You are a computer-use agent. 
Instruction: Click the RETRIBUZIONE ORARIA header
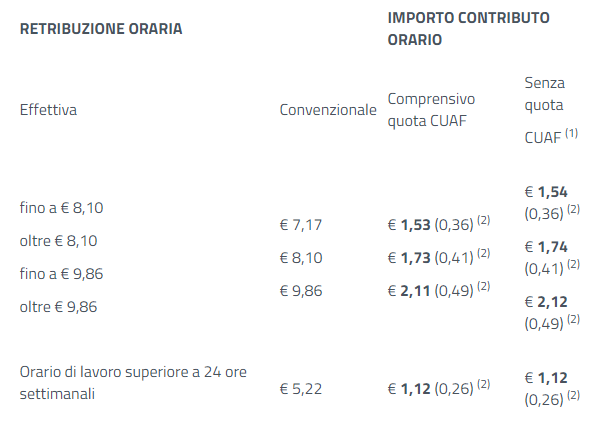(x=101, y=29)
